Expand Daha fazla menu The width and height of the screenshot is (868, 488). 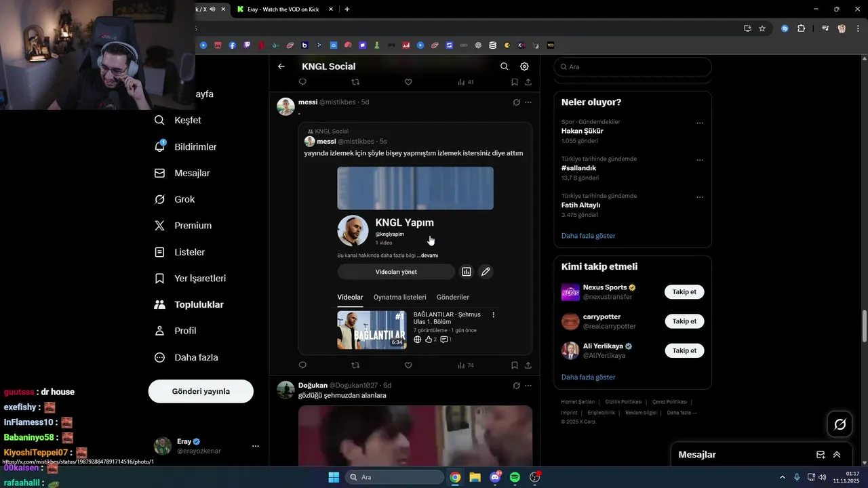(186, 357)
